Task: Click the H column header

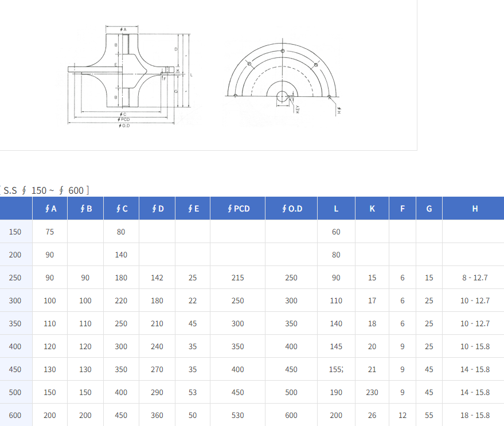Action: pos(474,209)
